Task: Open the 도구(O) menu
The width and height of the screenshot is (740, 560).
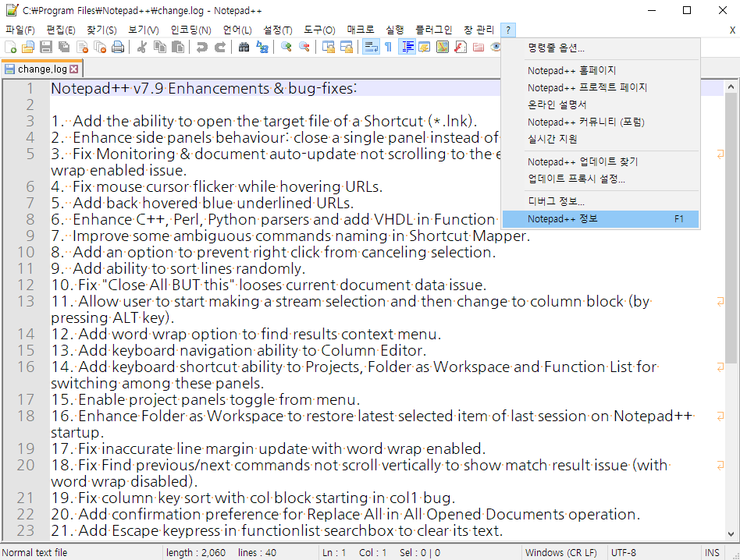Action: (x=319, y=30)
